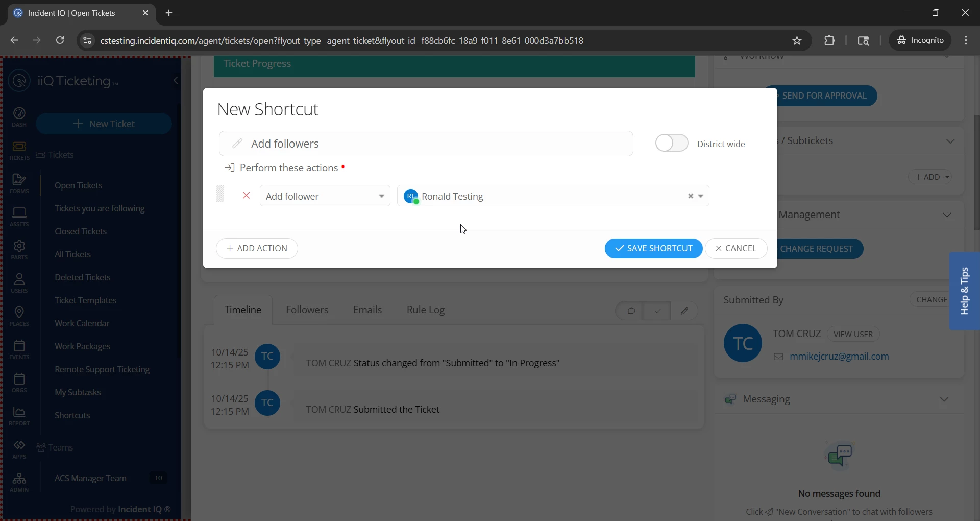This screenshot has width=980, height=521.
Task: Open All Tickets in sidebar
Action: (72, 254)
